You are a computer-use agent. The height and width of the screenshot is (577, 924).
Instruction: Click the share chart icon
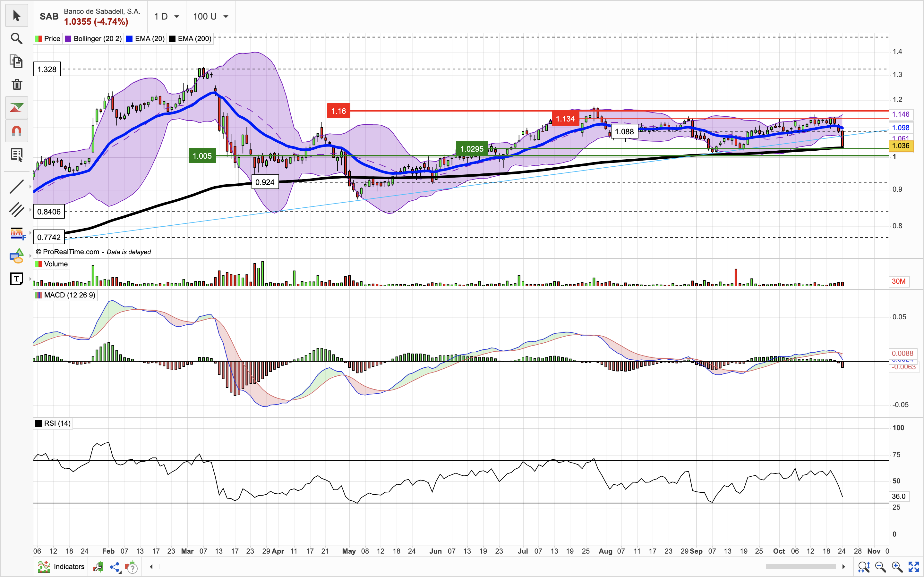115,567
